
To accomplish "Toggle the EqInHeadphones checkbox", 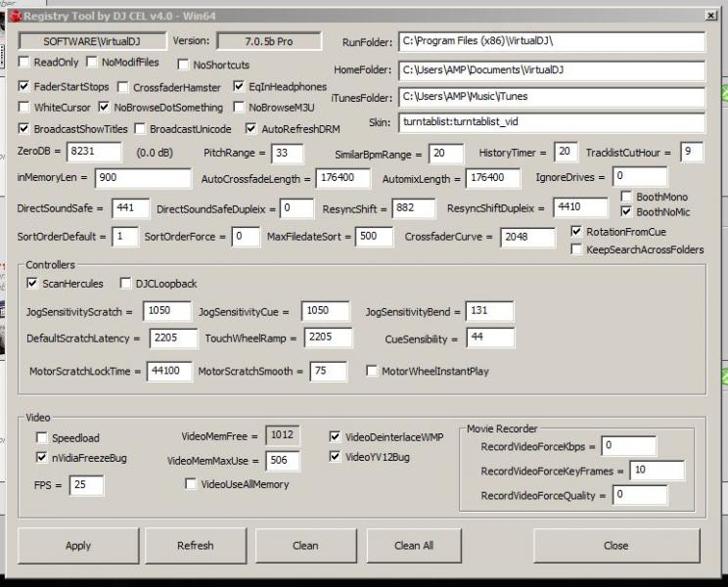I will coord(240,87).
